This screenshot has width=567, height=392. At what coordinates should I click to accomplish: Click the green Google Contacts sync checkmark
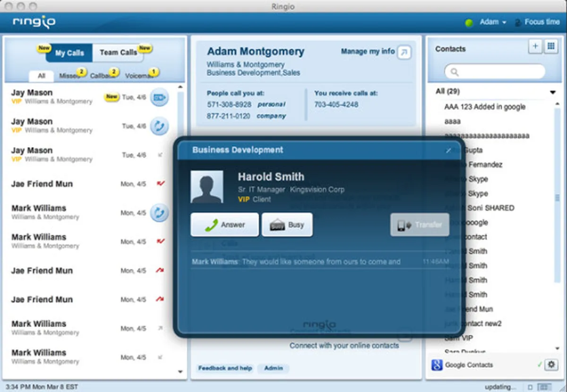540,365
